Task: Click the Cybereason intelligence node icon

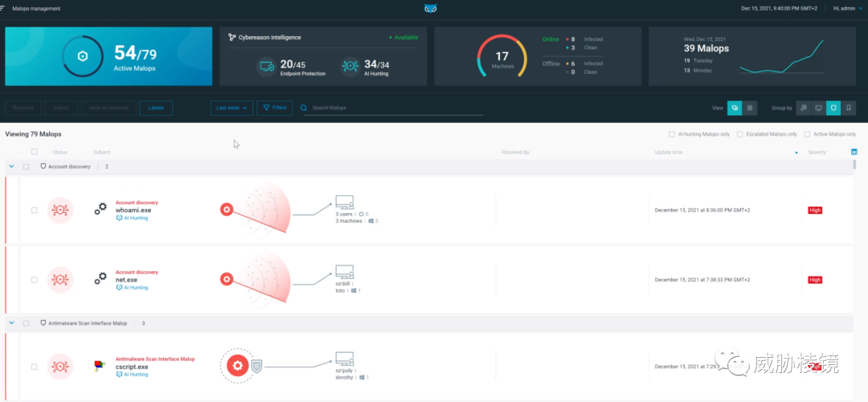Action: point(232,37)
